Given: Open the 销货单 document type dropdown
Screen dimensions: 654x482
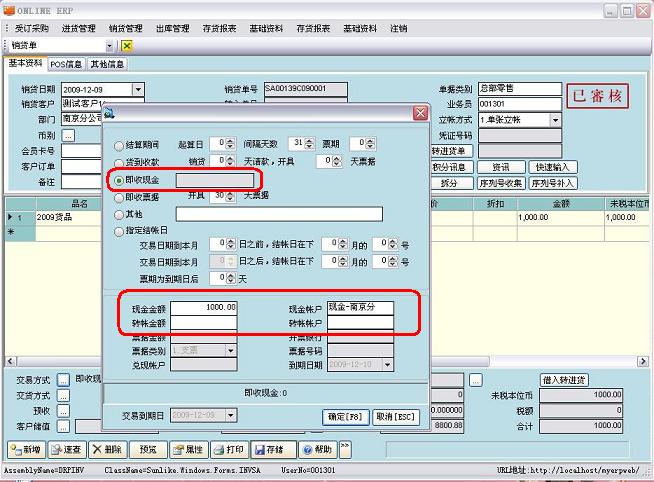Looking at the screenshot, I should [109, 46].
